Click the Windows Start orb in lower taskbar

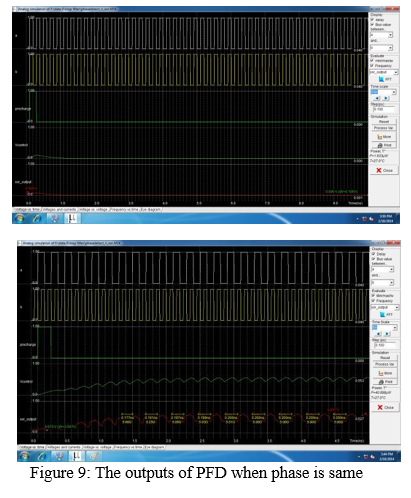[24, 456]
